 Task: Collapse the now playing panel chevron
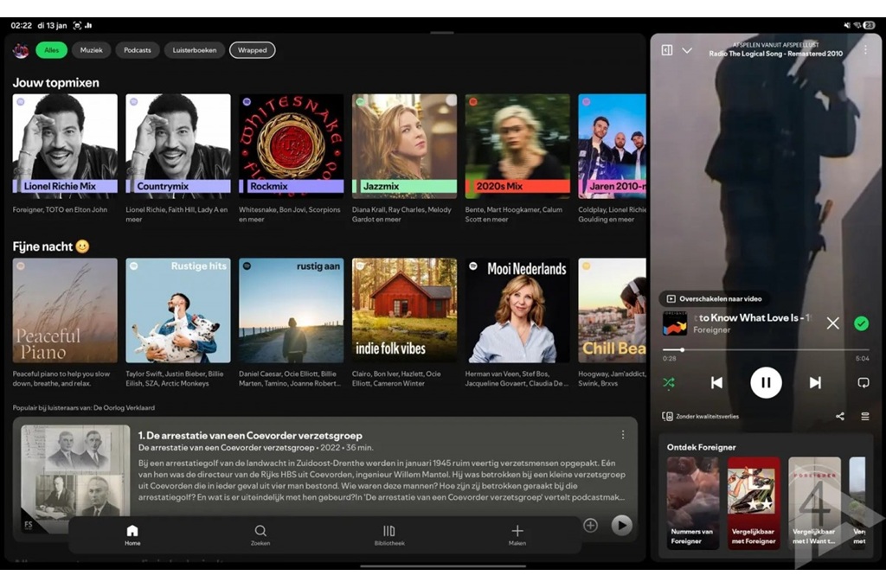[x=687, y=50]
